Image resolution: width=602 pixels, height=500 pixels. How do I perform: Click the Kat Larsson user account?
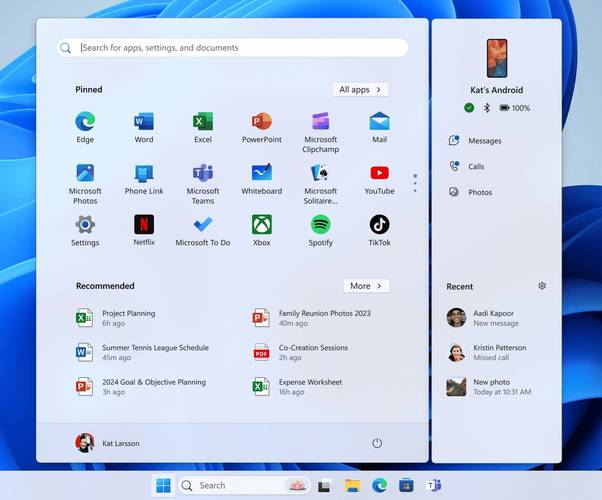click(x=108, y=443)
